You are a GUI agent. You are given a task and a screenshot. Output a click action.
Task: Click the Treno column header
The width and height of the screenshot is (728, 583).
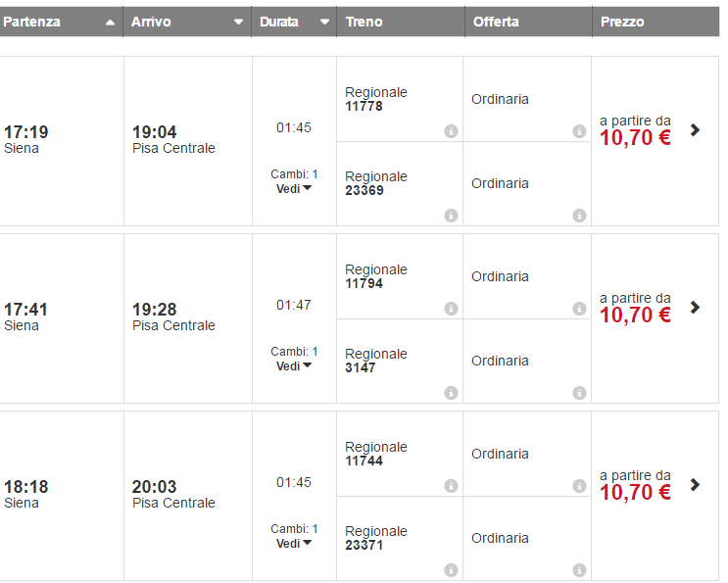pos(364,22)
